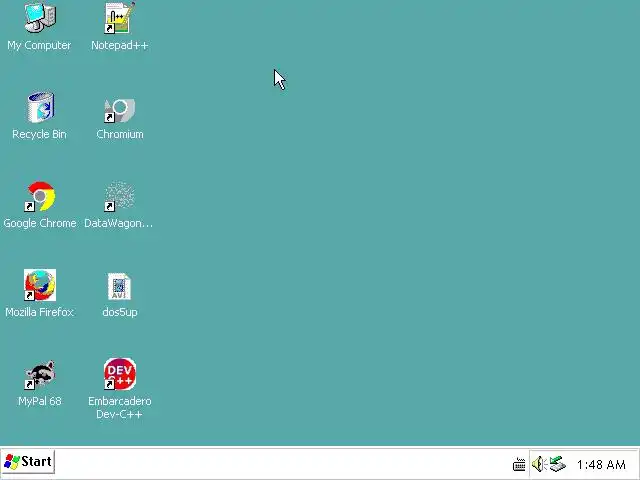
Task: Select the Mozilla Firefox shortcut icon
Action: 40,285
